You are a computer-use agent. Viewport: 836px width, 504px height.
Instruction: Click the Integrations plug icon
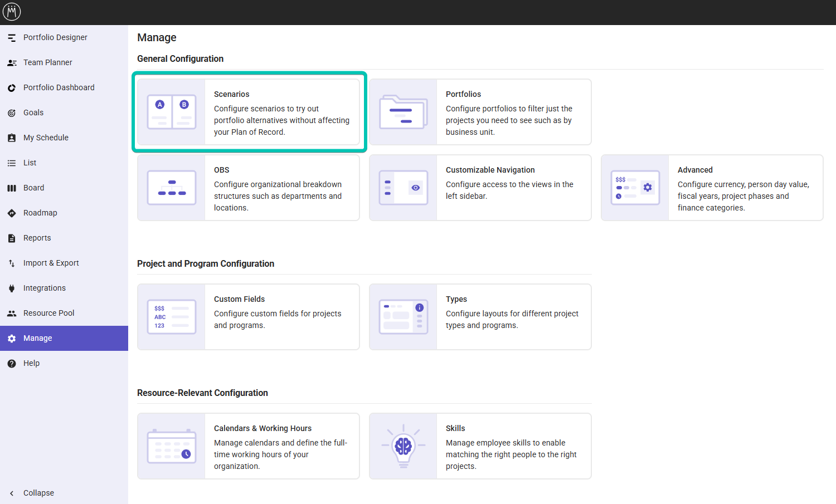tap(12, 288)
